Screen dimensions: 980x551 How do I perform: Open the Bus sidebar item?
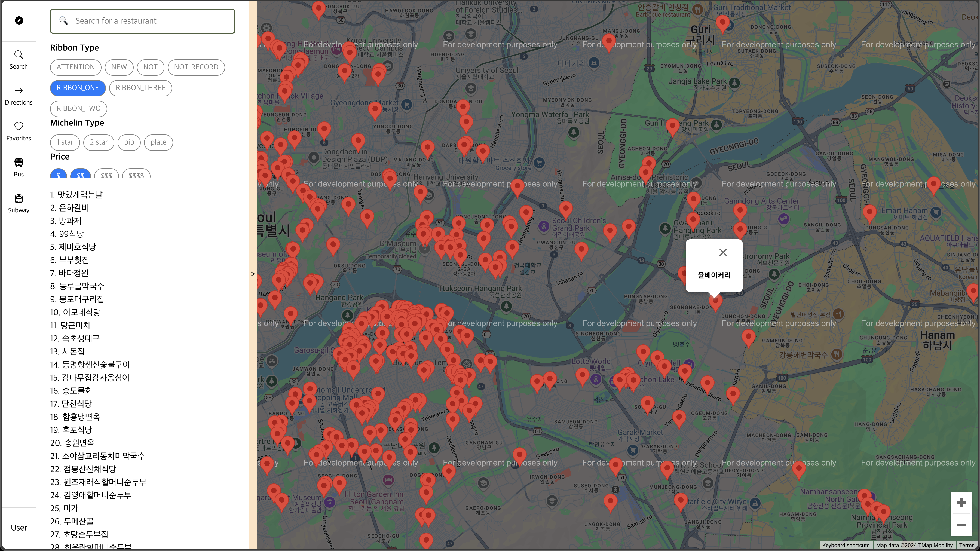coord(19,168)
